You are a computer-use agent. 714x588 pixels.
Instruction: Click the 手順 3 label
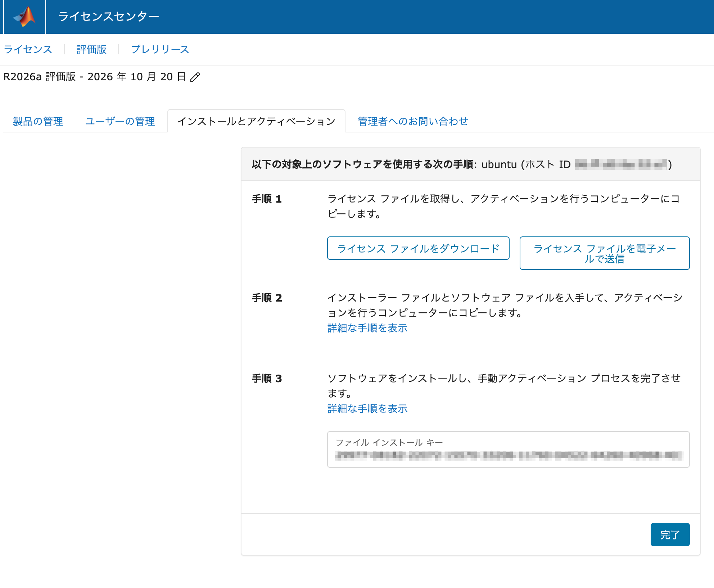[x=267, y=379]
